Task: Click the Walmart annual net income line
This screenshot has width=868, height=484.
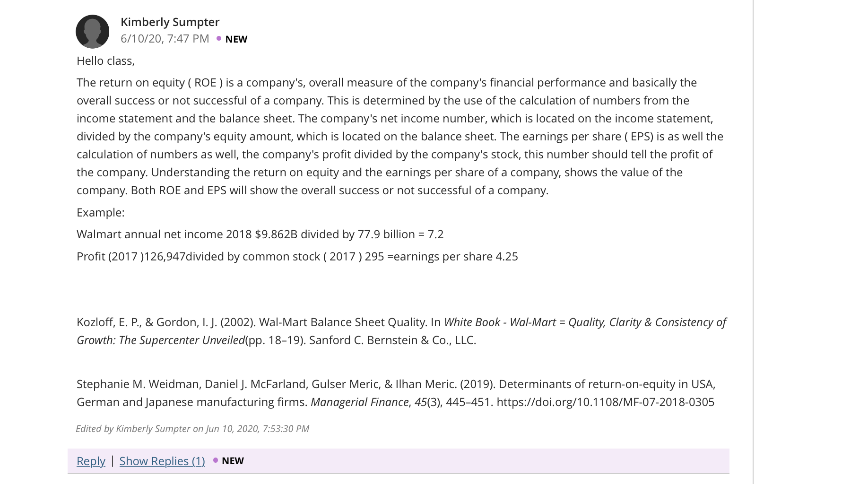Action: [x=260, y=234]
